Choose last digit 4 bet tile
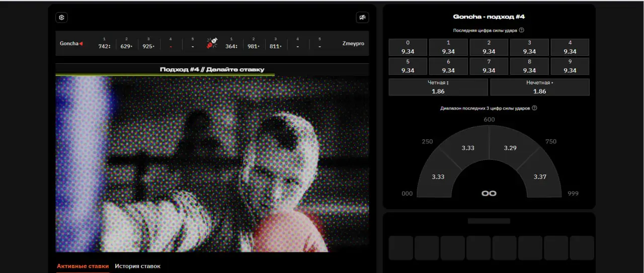 tap(570, 47)
